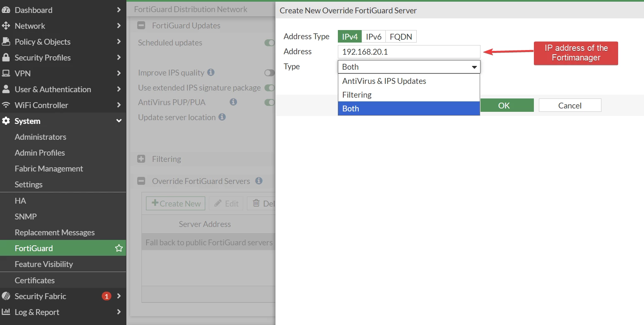
Task: Click the Security Fabric notification badge
Action: click(x=106, y=296)
